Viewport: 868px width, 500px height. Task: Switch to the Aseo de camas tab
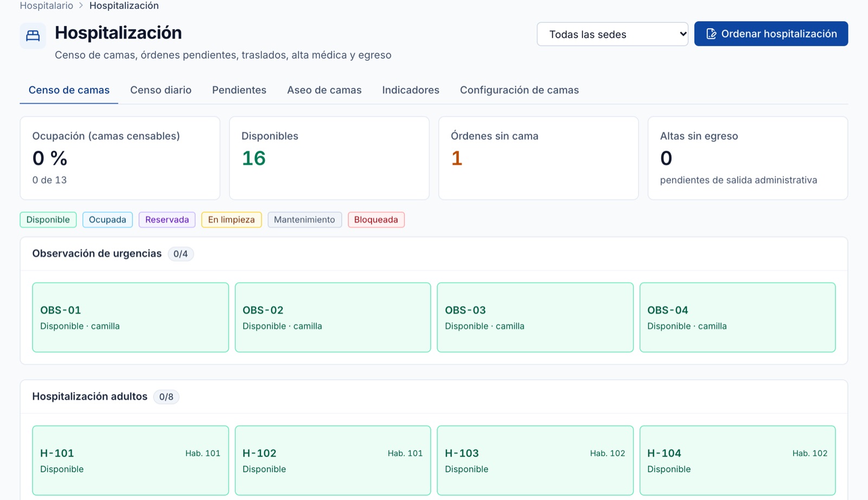(x=324, y=90)
